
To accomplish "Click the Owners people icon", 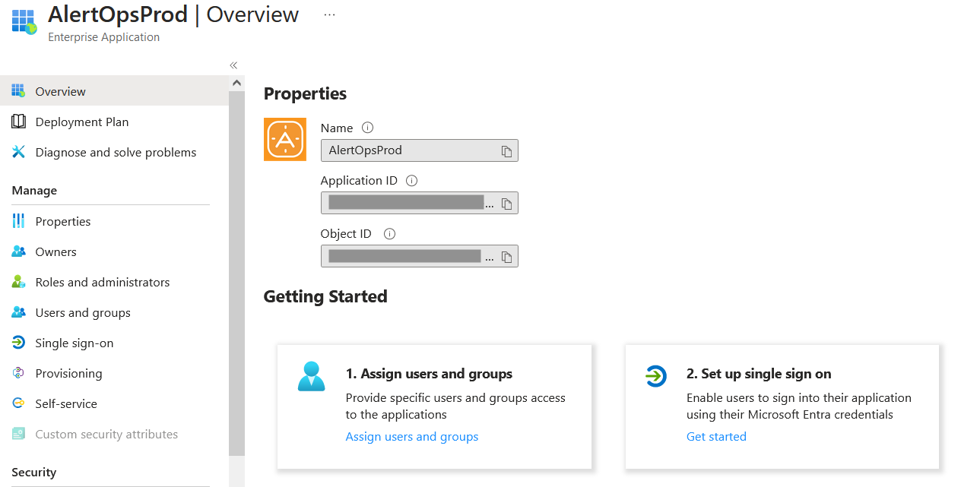I will coord(18,251).
